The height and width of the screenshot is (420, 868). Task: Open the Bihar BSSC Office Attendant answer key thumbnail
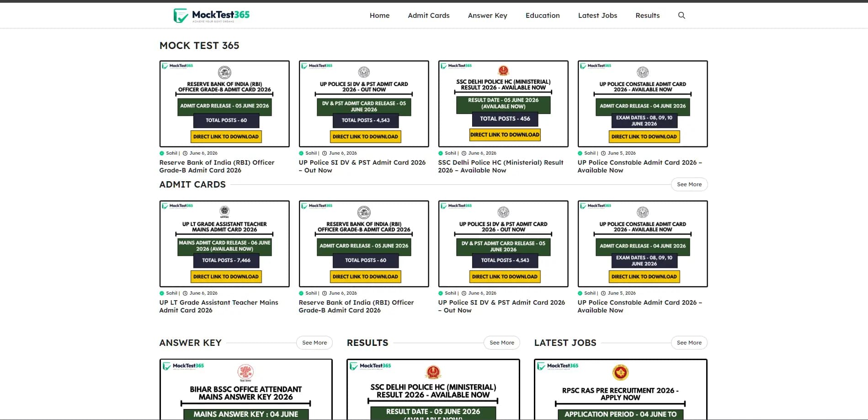coord(246,389)
